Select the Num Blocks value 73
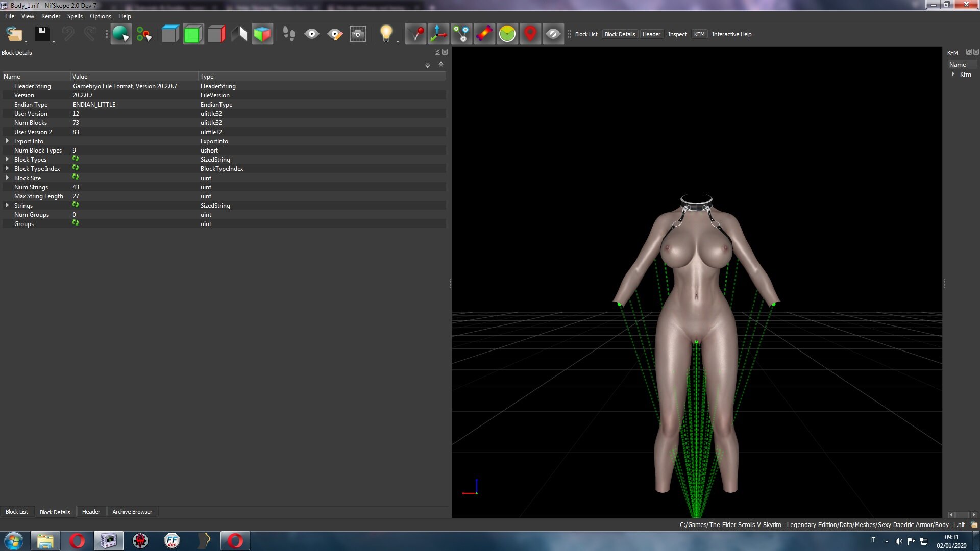The image size is (980, 551). pos(76,122)
